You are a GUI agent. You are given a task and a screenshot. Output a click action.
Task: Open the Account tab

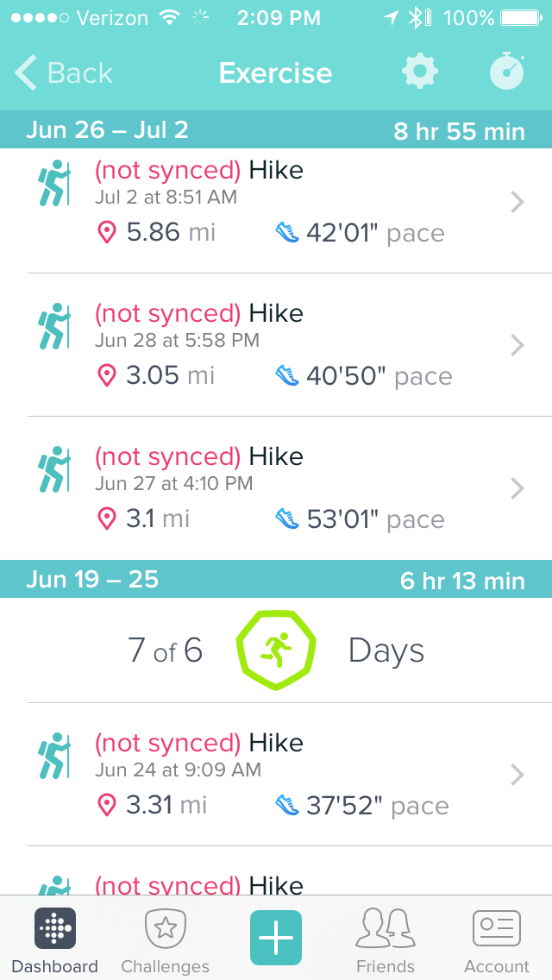(496, 940)
